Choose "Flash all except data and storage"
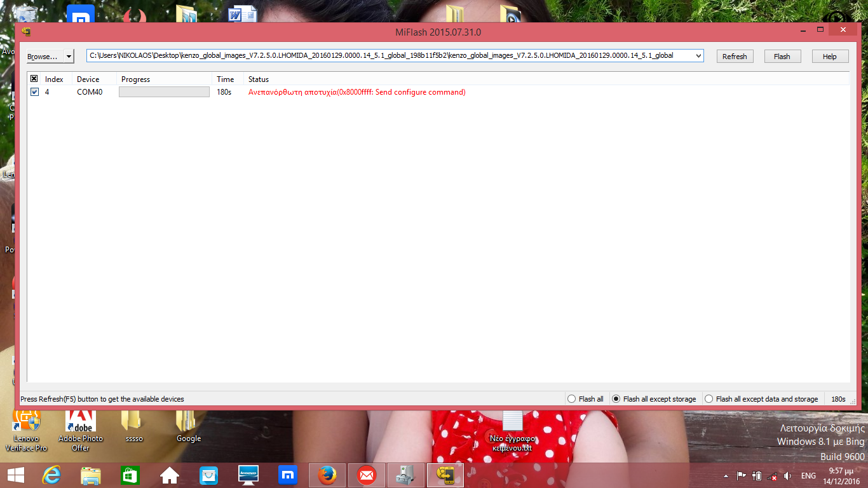 (709, 399)
